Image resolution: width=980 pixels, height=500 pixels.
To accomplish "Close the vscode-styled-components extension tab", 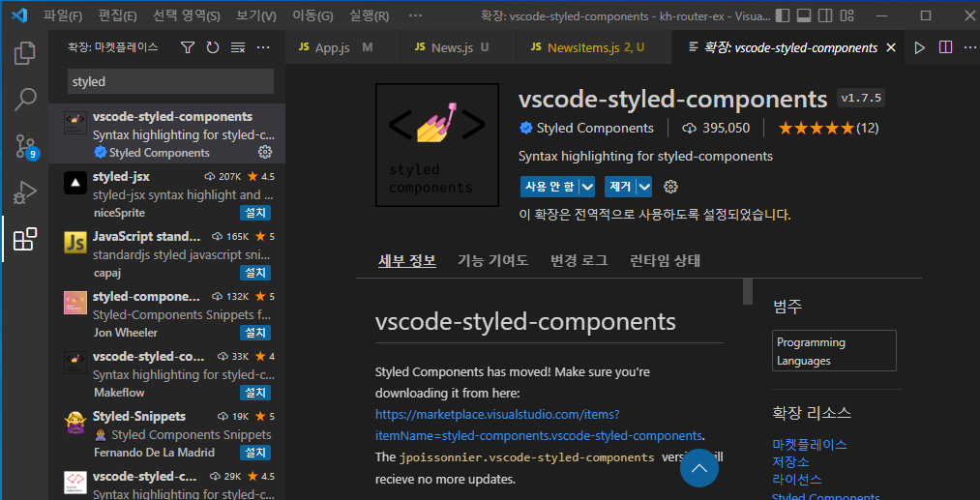I will pyautogui.click(x=891, y=47).
